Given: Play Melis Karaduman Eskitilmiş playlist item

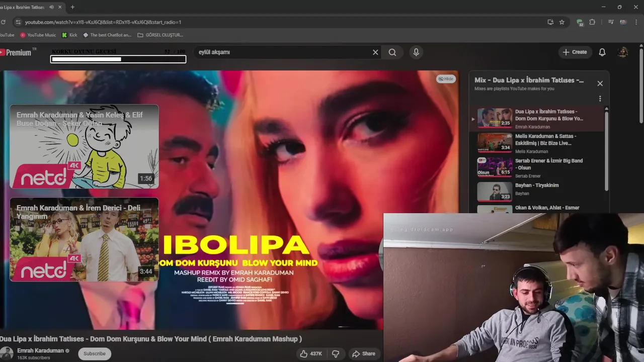Looking at the screenshot, I should (536, 143).
